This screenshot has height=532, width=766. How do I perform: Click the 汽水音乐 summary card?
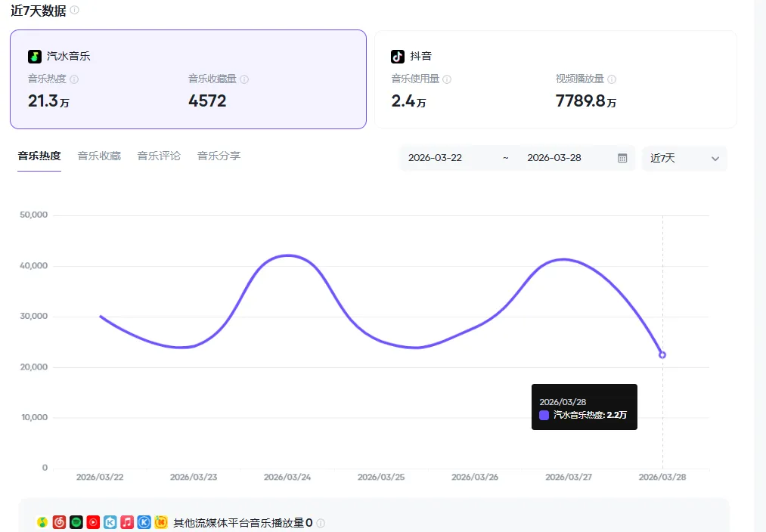click(x=188, y=79)
